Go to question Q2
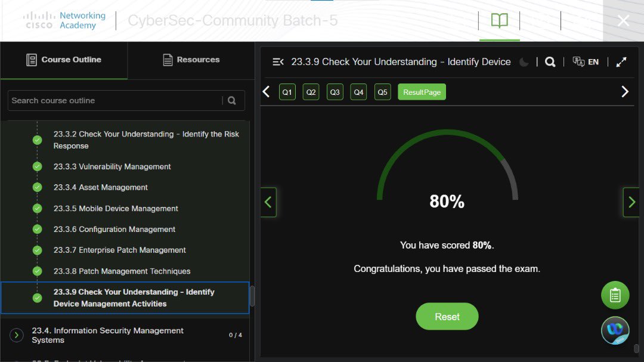Image resolution: width=644 pixels, height=362 pixels. (x=311, y=92)
